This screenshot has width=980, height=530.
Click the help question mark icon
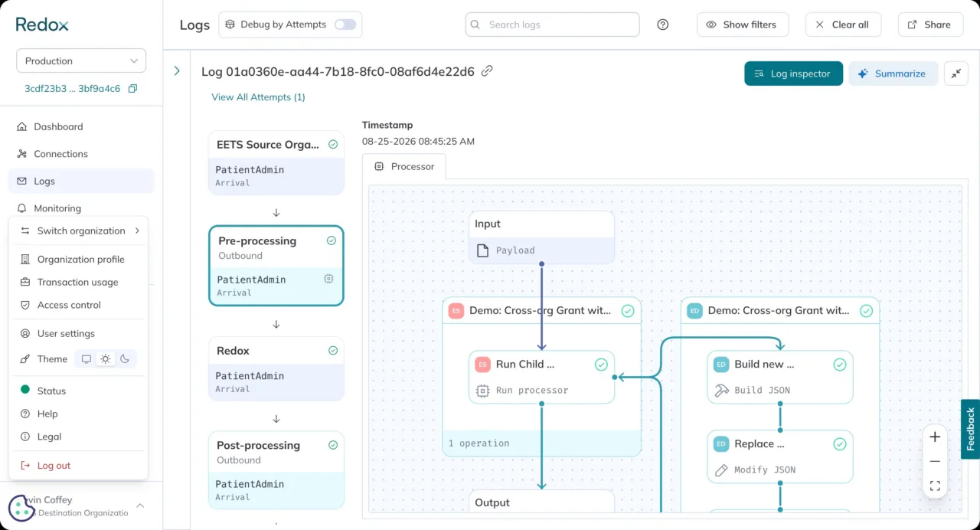coord(663,25)
